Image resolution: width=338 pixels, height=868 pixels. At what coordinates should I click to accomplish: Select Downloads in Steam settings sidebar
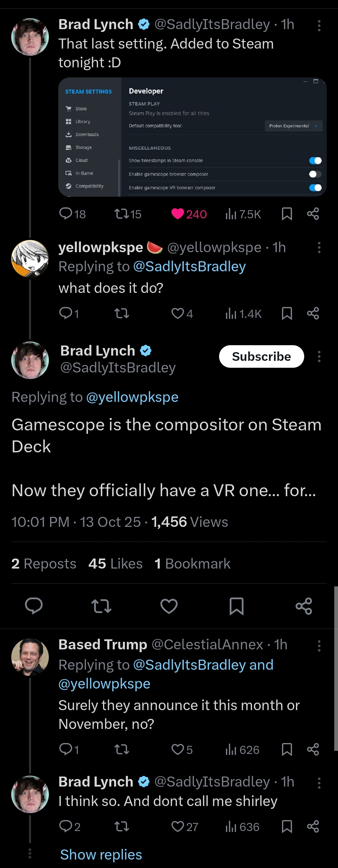[x=87, y=134]
